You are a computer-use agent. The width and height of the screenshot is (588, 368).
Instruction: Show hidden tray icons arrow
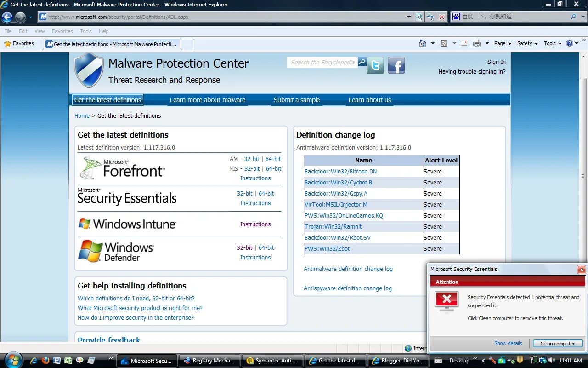click(483, 361)
